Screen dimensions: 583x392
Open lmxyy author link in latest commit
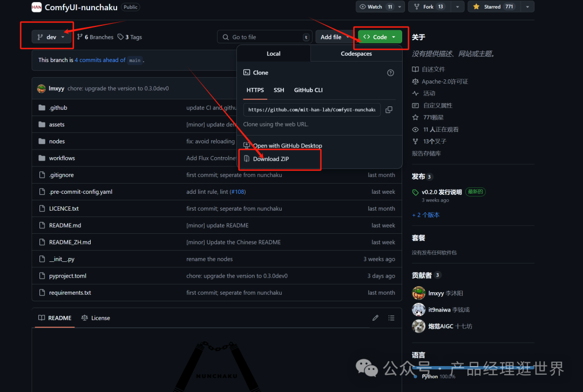point(57,89)
